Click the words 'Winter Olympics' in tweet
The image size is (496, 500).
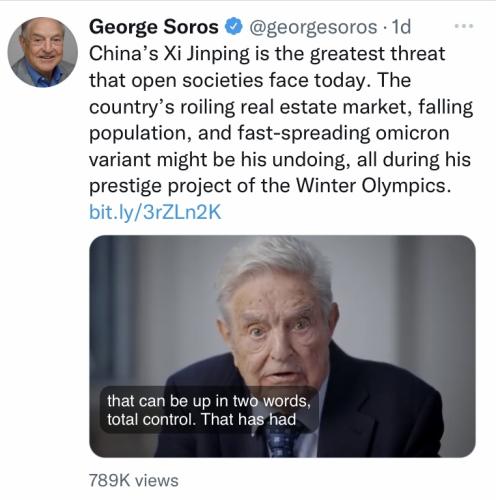point(371,185)
